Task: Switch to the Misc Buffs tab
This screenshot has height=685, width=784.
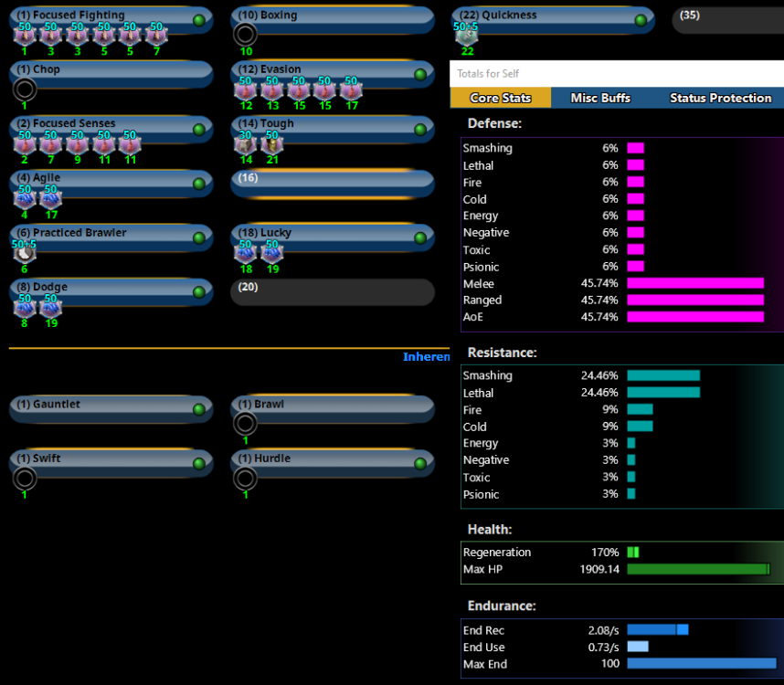Action: click(600, 98)
